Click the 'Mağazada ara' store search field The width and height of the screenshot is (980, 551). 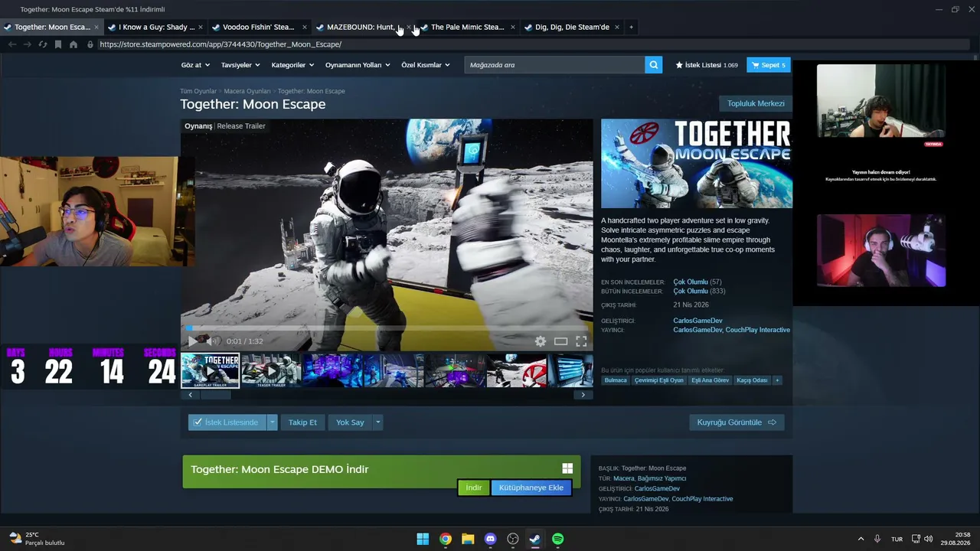(554, 65)
